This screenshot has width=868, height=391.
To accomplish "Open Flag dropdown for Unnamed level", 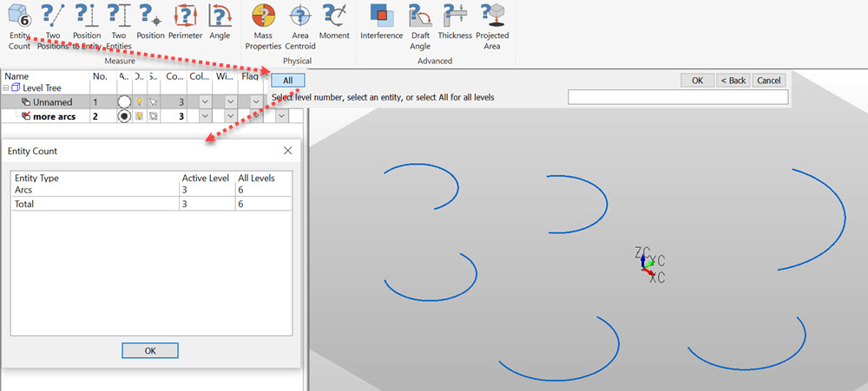I will pyautogui.click(x=256, y=102).
